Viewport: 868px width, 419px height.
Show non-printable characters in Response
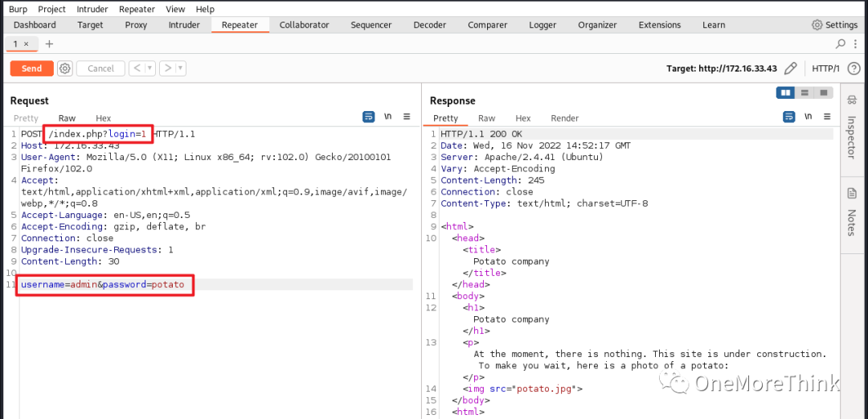point(809,117)
